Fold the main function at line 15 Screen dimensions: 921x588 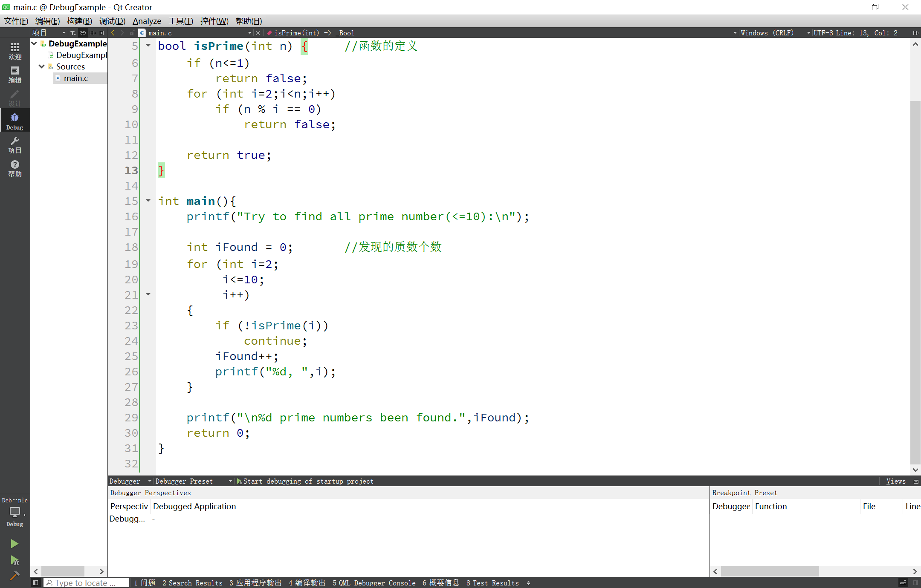click(148, 200)
